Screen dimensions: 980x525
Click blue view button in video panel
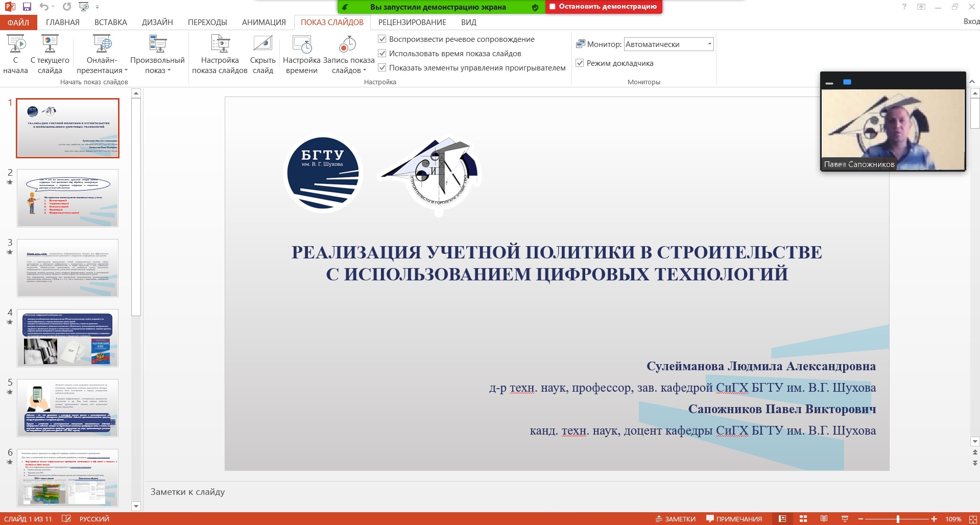tap(847, 82)
